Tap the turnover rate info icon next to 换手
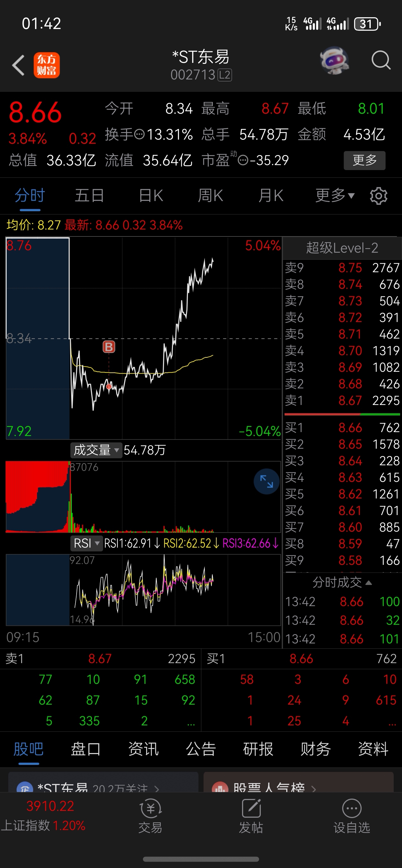 tap(139, 134)
